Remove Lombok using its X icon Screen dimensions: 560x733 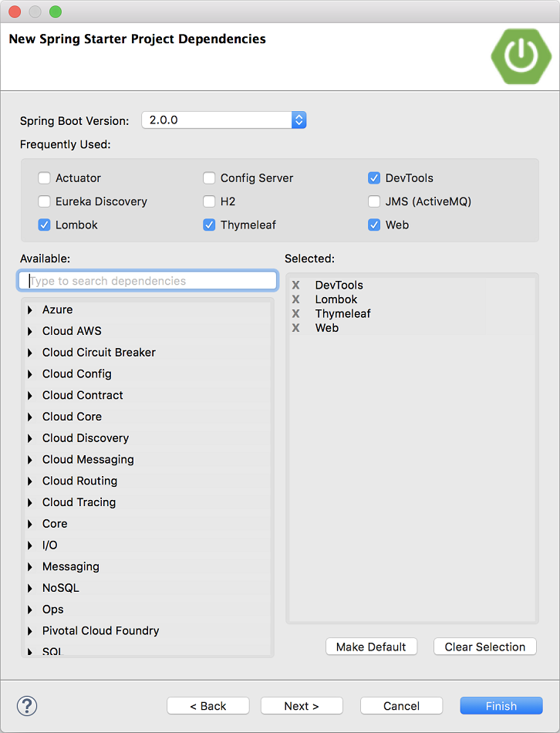pyautogui.click(x=295, y=299)
